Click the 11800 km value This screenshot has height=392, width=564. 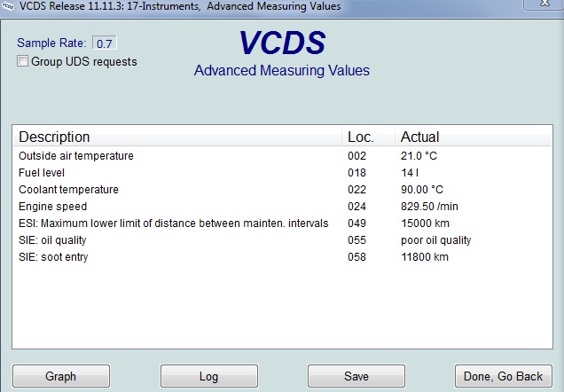tap(425, 257)
